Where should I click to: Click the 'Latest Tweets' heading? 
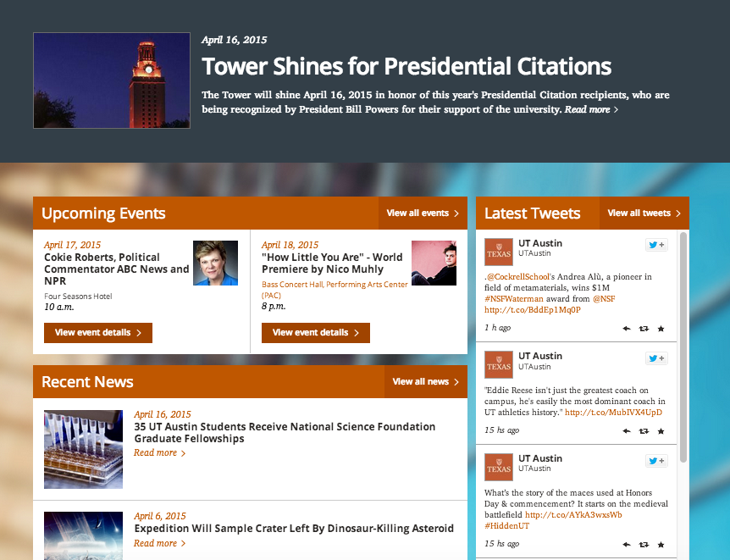pos(532,213)
